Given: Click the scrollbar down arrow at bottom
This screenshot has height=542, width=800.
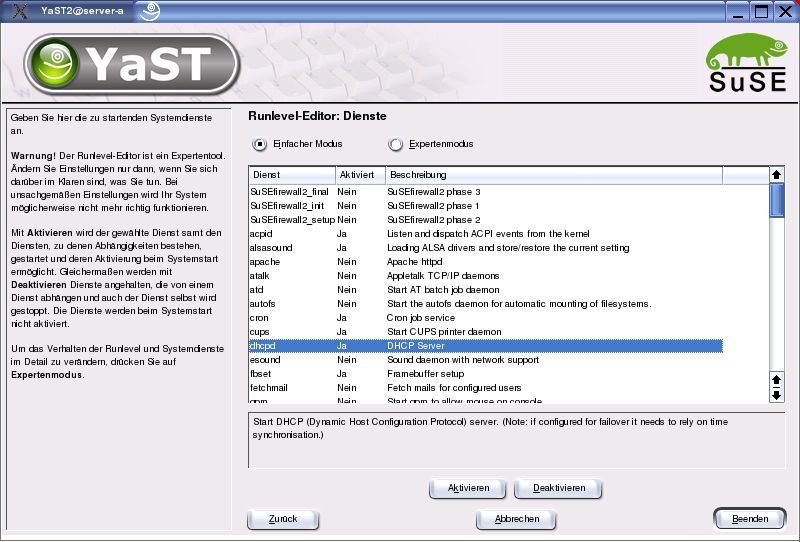Looking at the screenshot, I should pyautogui.click(x=776, y=395).
